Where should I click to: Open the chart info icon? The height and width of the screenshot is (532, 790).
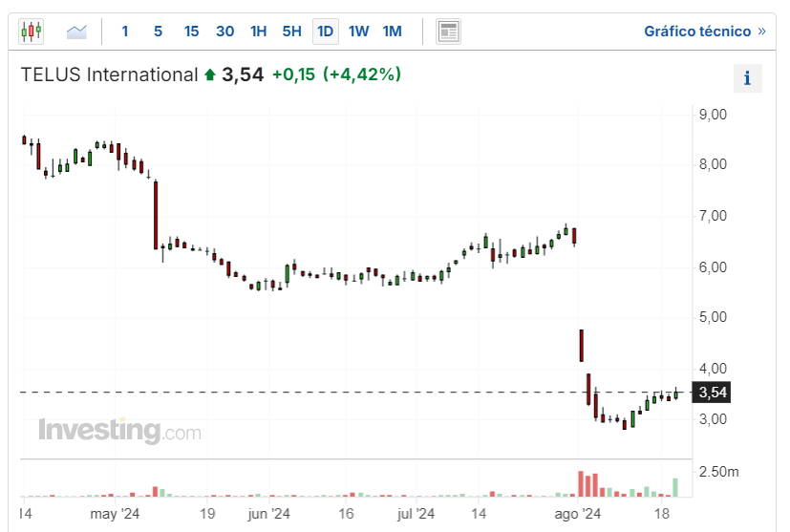point(747,78)
